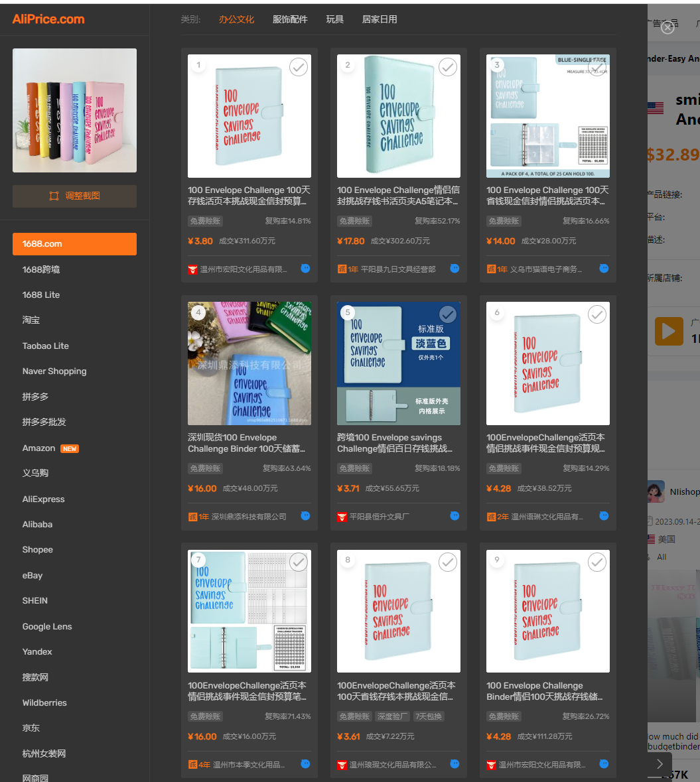This screenshot has height=782, width=700.
Task: Choose Taobao Lite platform
Action: click(45, 346)
